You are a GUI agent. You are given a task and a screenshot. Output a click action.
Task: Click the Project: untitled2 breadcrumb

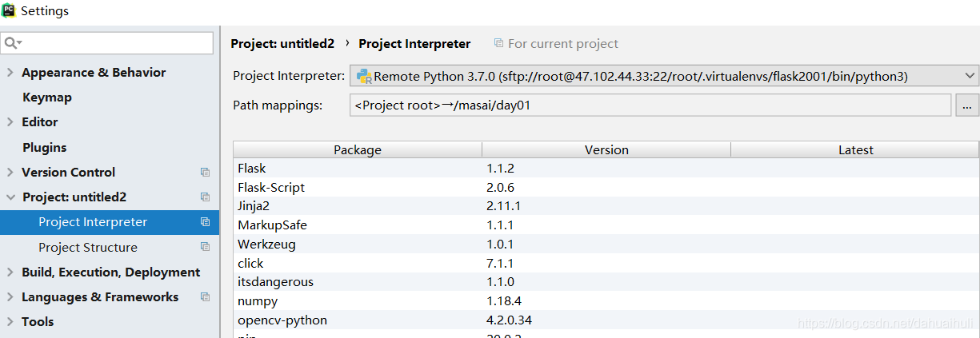point(282,44)
